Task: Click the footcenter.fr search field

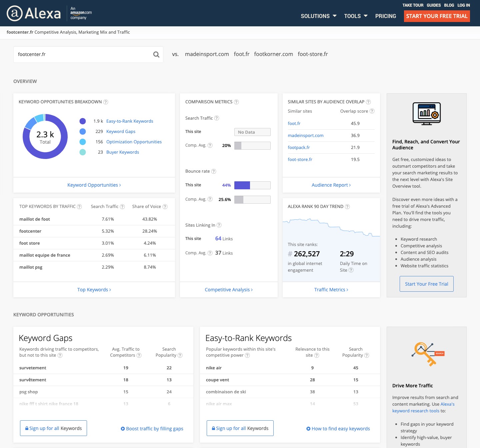Action: pos(88,54)
